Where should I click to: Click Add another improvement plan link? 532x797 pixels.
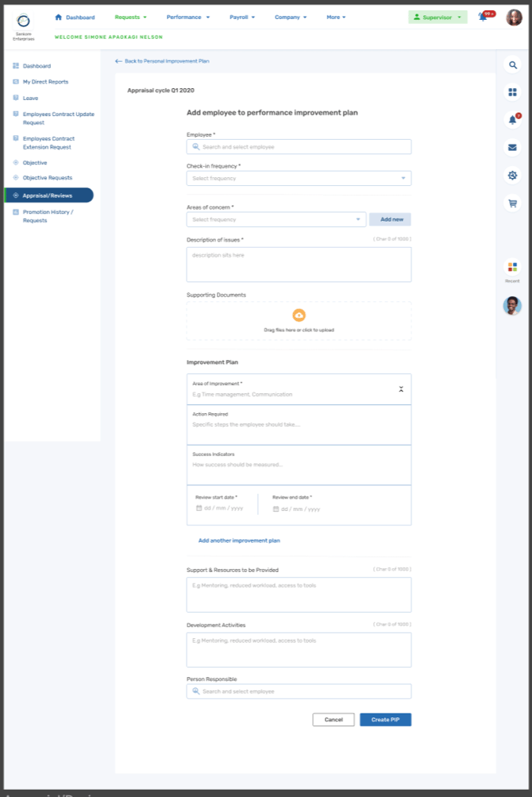(x=239, y=540)
